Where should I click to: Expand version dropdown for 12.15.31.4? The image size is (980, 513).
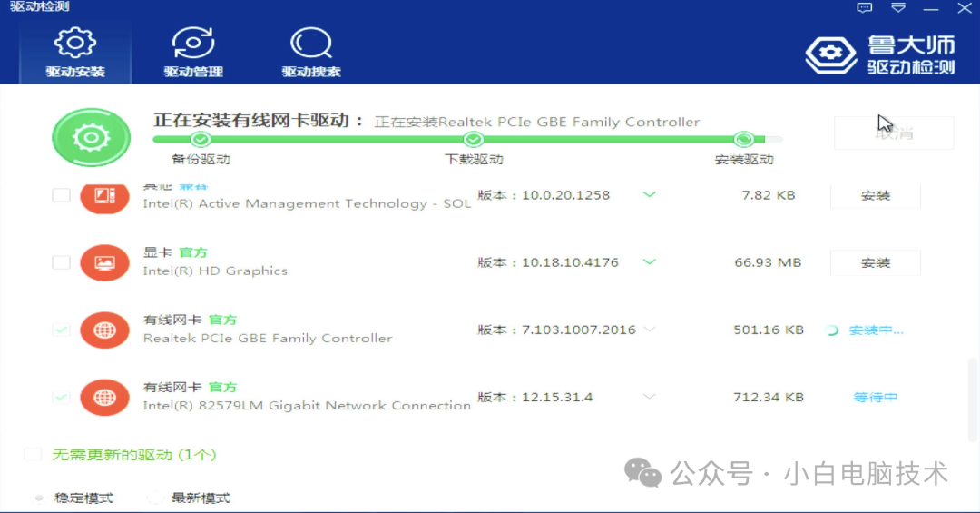650,397
